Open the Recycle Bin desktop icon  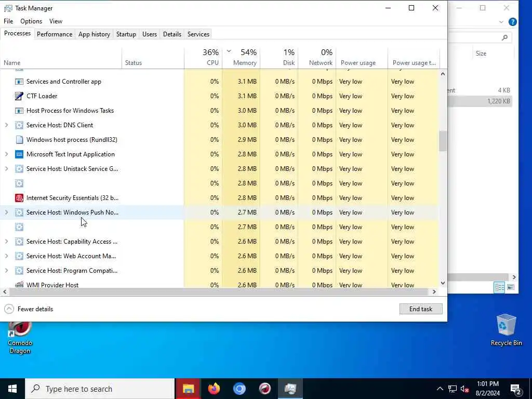(x=506, y=330)
